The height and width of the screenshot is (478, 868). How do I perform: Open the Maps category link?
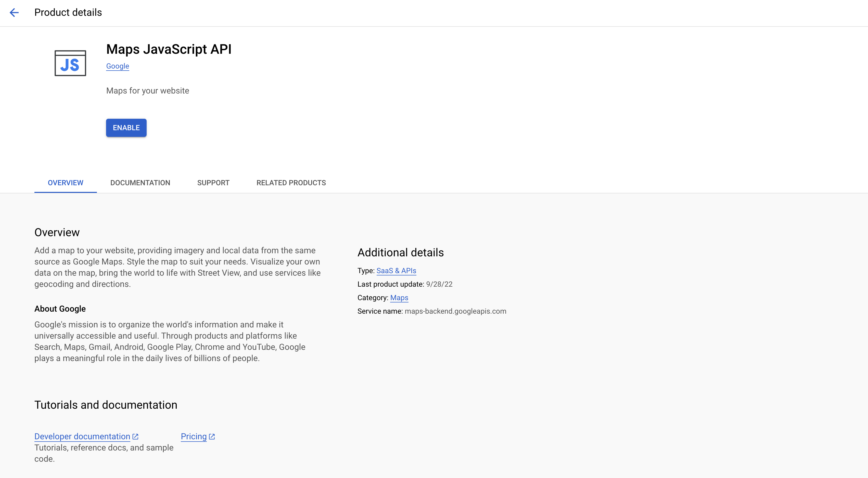(x=399, y=298)
